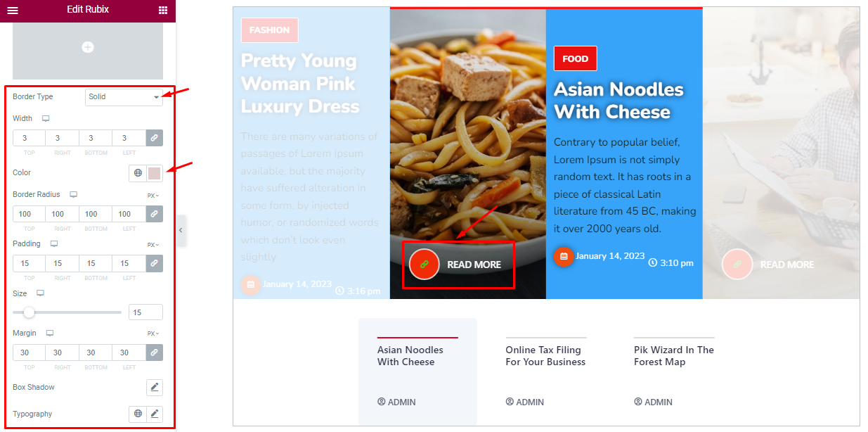Click the global color globe icon

[x=138, y=173]
